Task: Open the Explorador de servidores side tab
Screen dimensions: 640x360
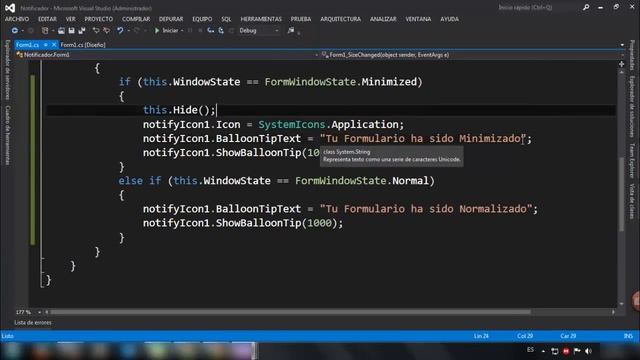Action: pos(7,70)
